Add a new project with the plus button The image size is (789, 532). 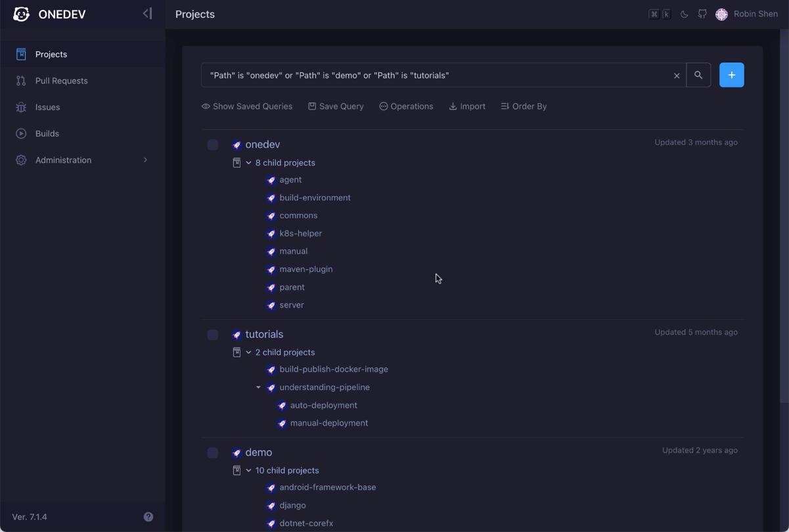pos(731,75)
